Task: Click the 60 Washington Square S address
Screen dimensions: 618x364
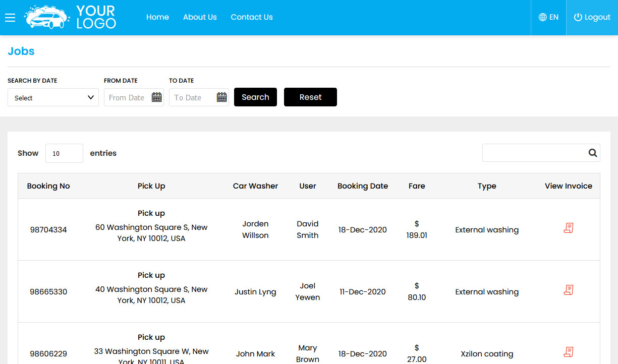Action: click(151, 233)
